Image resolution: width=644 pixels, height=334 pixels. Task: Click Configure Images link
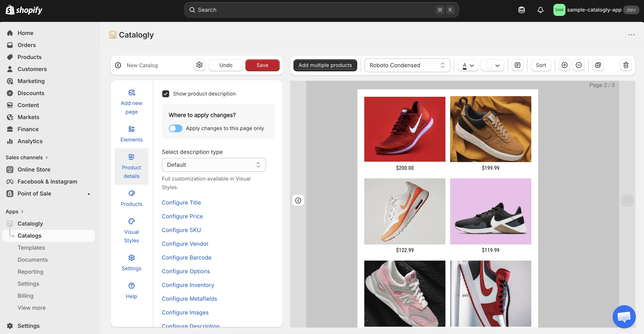185,313
